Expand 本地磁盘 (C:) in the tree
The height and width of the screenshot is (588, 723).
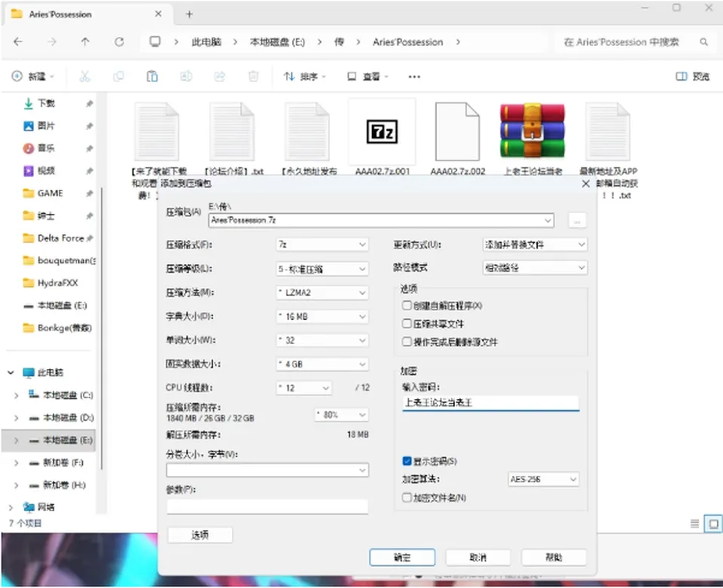[17, 395]
